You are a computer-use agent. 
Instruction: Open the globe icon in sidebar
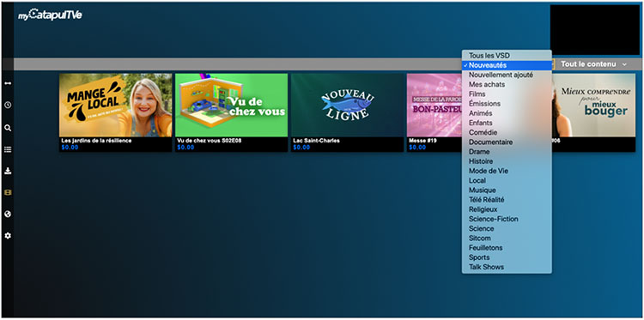tap(8, 214)
